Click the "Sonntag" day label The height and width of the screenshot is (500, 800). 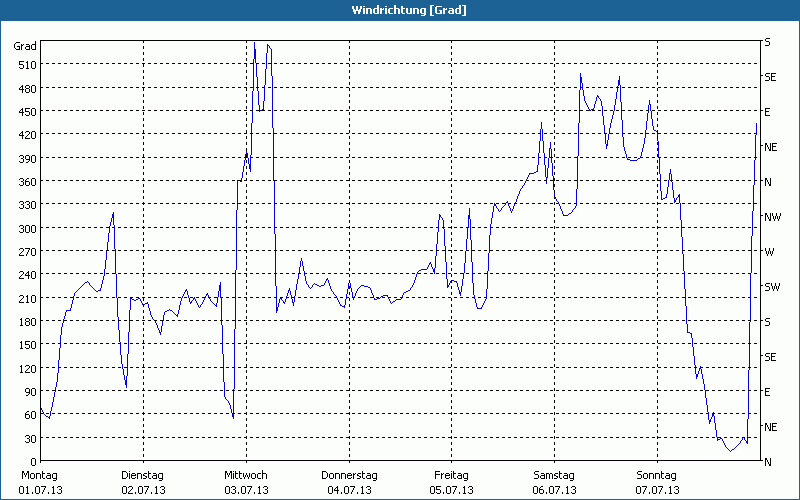click(x=656, y=476)
